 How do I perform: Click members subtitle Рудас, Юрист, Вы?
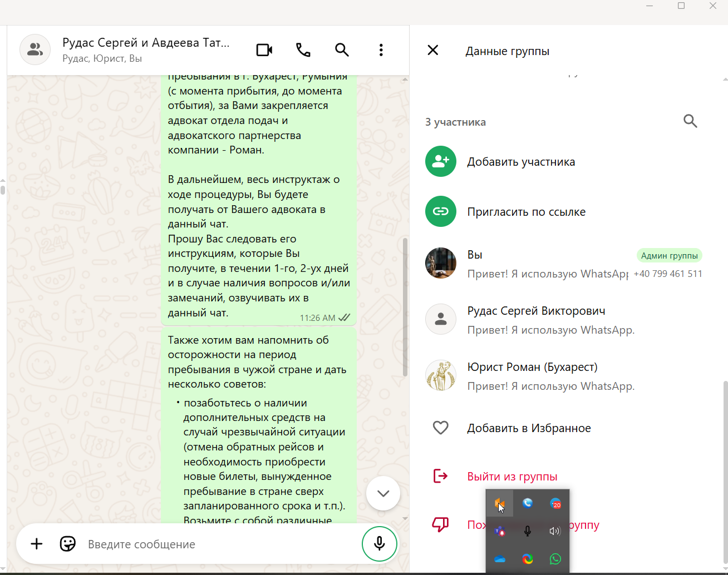(102, 58)
